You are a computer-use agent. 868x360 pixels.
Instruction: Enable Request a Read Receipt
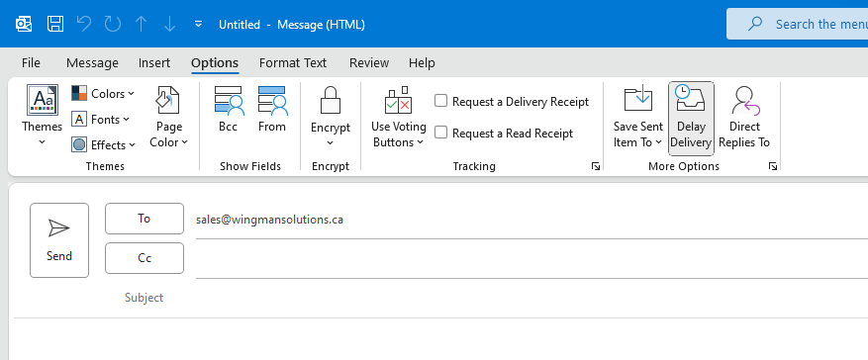pyautogui.click(x=440, y=133)
